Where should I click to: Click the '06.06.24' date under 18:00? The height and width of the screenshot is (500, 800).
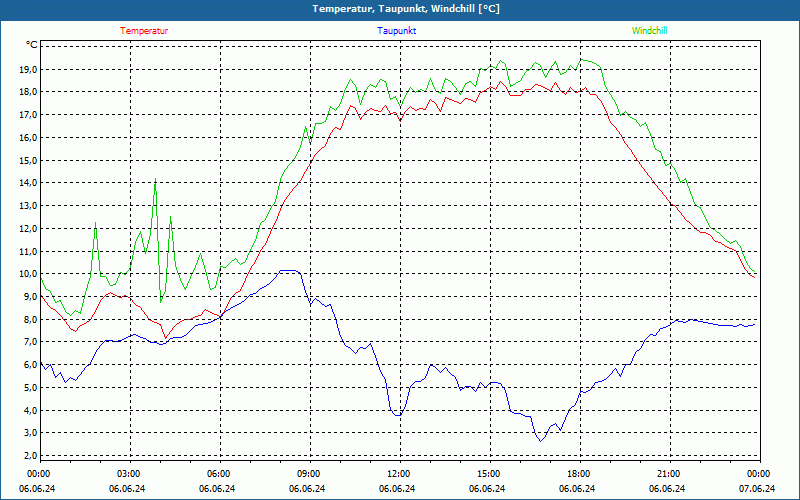coord(577,488)
